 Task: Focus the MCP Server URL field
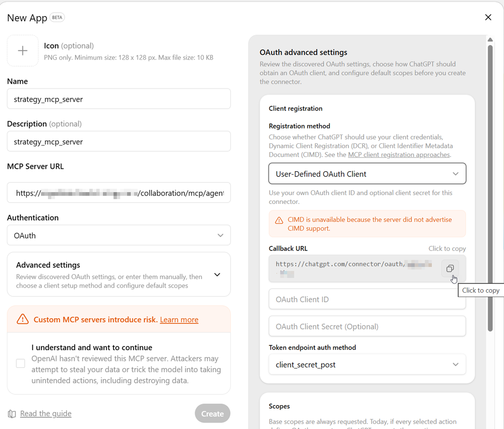119,193
